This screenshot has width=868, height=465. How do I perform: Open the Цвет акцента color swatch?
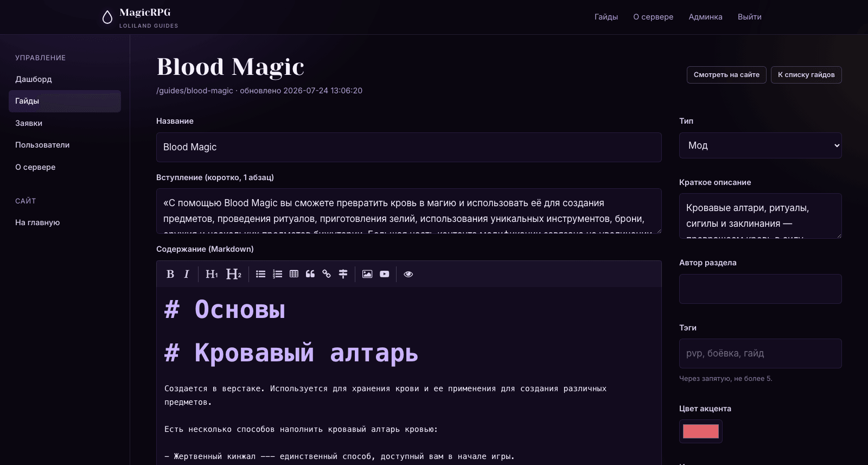point(701,431)
